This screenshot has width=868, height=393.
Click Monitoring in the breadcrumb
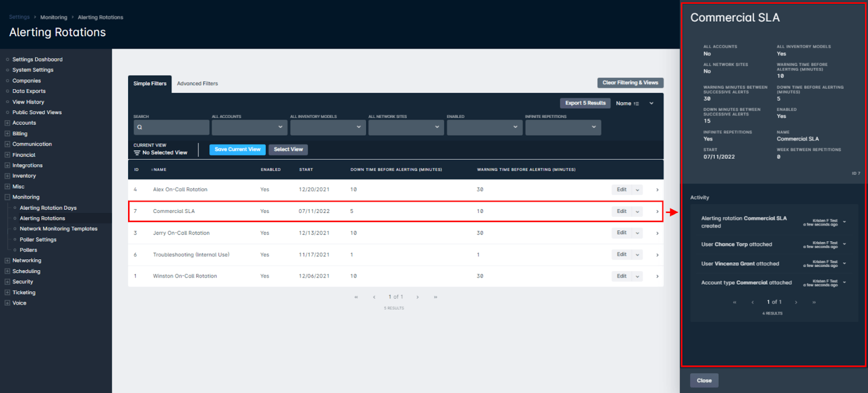tap(54, 17)
